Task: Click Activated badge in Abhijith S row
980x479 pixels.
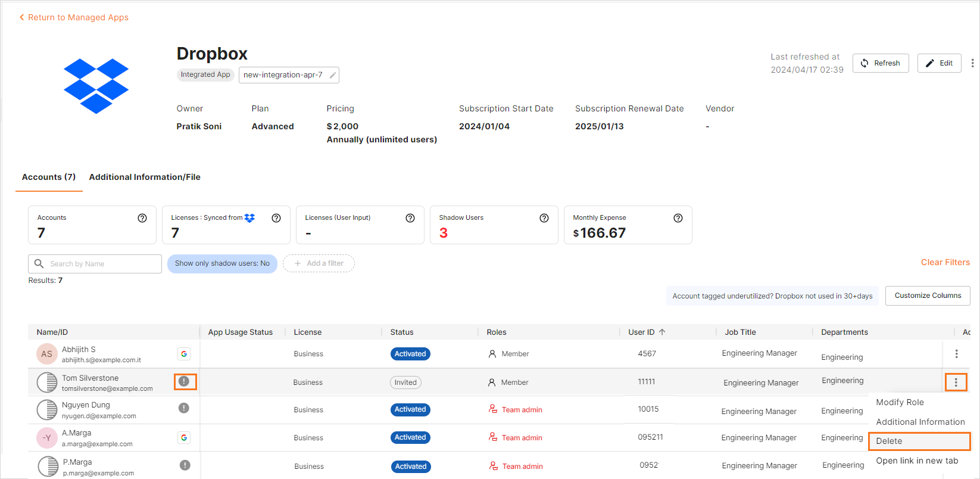Action: [x=410, y=354]
